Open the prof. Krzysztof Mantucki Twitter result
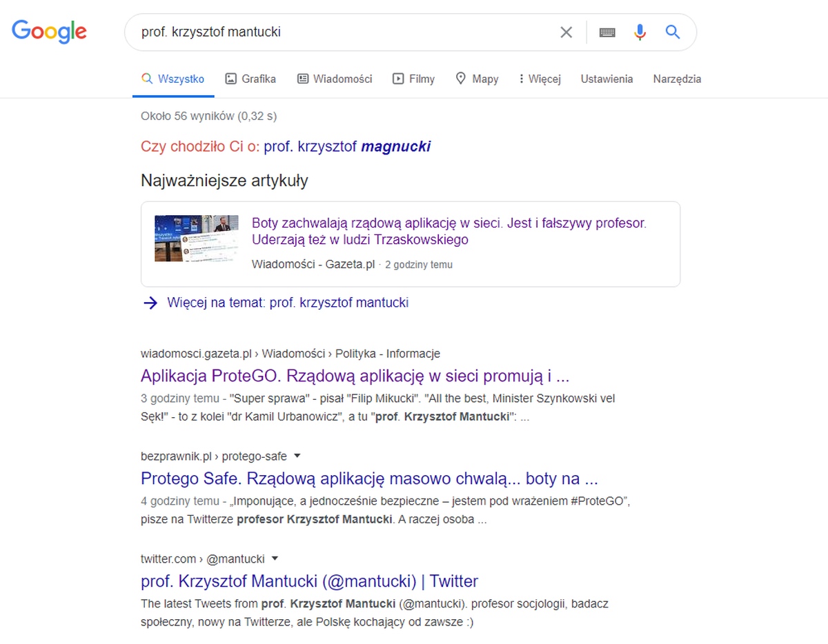 pos(309,581)
